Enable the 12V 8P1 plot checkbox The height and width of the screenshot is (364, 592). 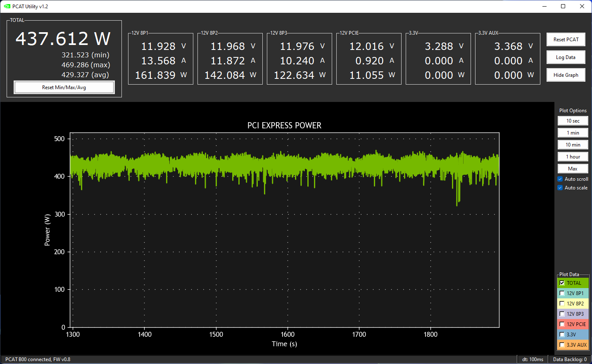(562, 293)
